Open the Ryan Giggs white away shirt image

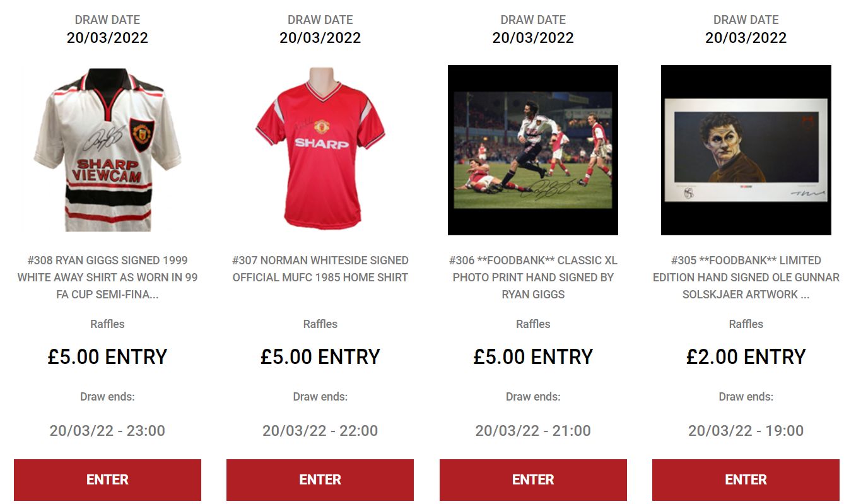pos(107,150)
